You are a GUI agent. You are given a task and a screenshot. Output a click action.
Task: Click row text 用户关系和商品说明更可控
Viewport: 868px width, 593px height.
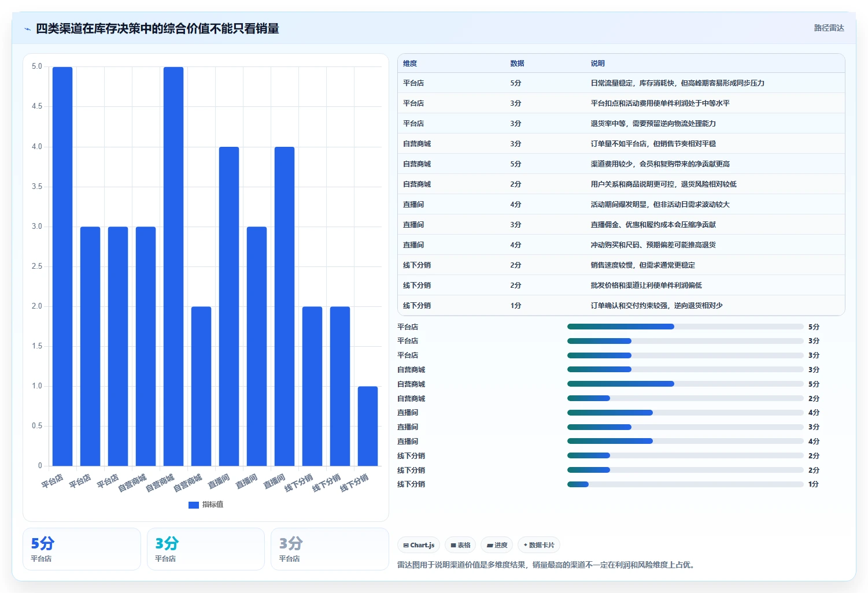click(x=632, y=184)
